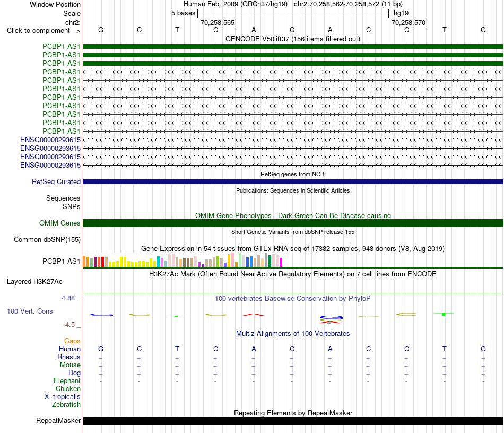This screenshot has width=504, height=433.
Task: Open the OMIM Gene Phenotypes track title
Action: (x=293, y=215)
